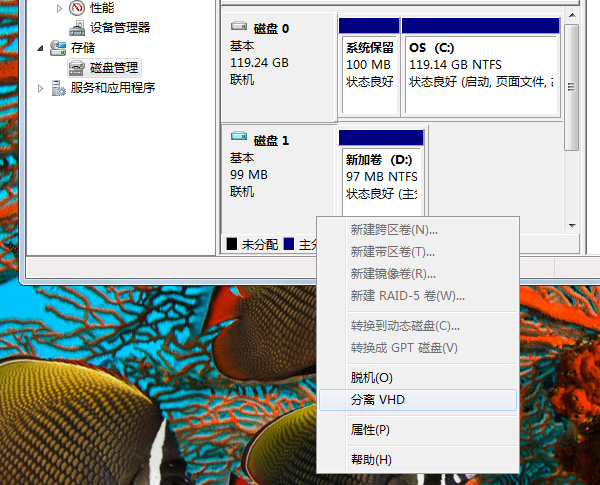Viewport: 600px width, 485px height.
Task: Click the 磁盘管理 disk management icon
Action: click(77, 68)
